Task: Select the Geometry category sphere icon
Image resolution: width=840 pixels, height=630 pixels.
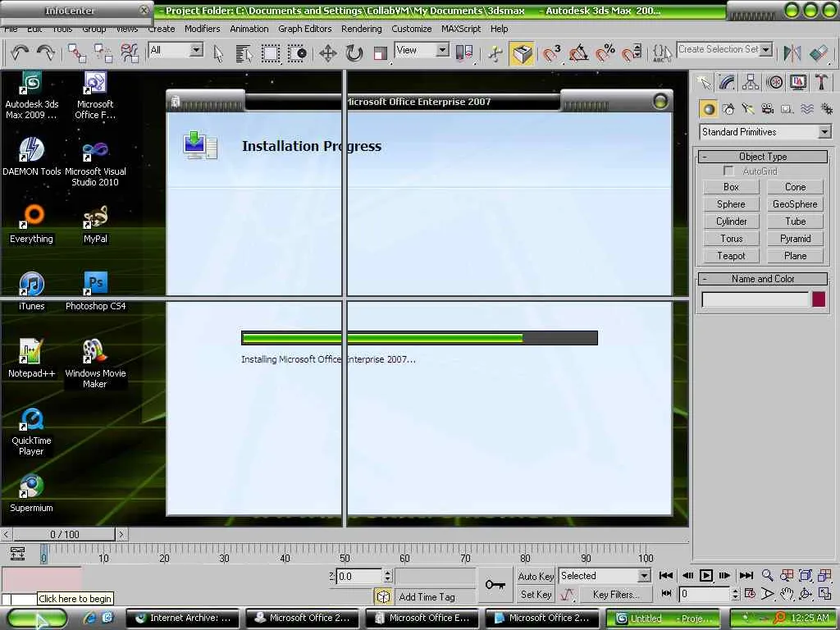Action: (709, 109)
